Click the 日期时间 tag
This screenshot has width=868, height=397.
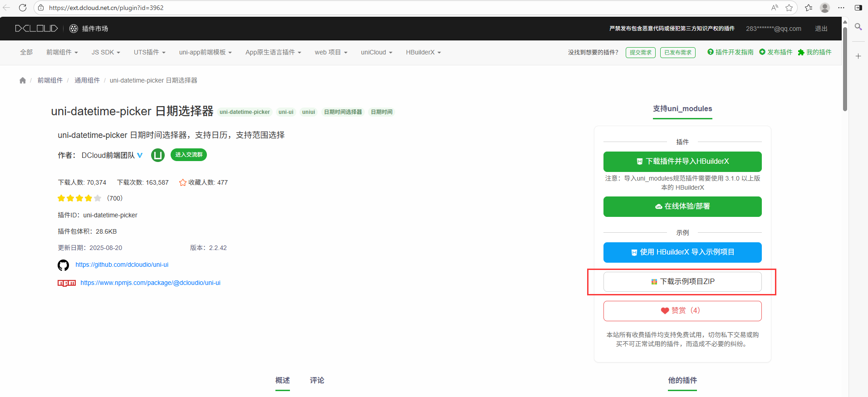click(382, 112)
